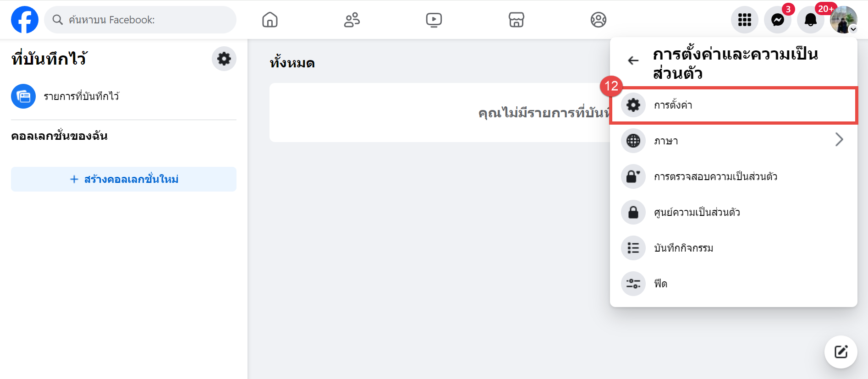The image size is (868, 379).
Task: Open the Friends icon in top bar
Action: tap(352, 20)
